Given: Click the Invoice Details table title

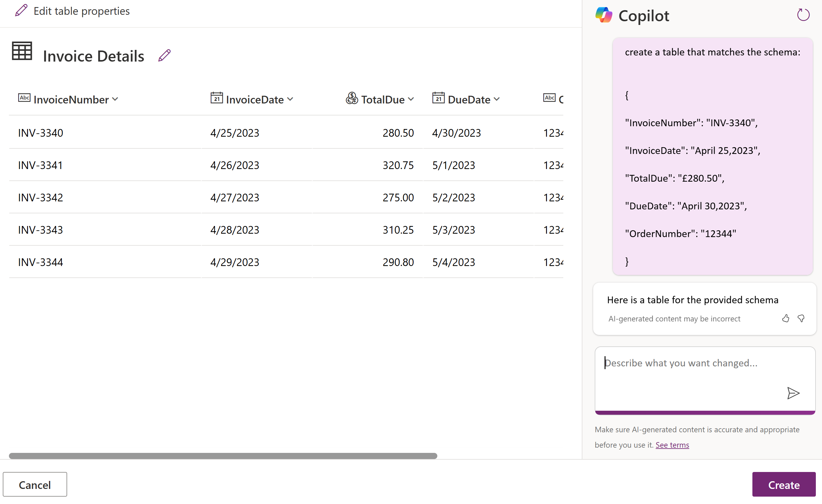Looking at the screenshot, I should coord(93,56).
